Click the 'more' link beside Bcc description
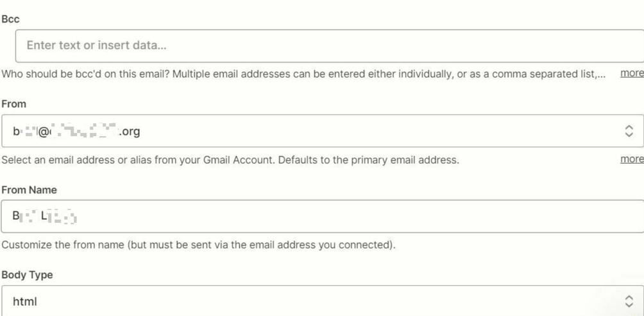644x316 pixels. [x=632, y=73]
